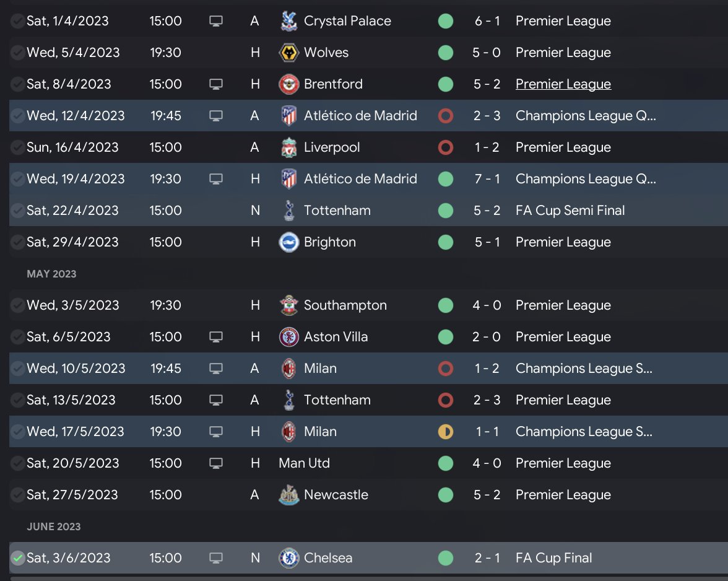Open the Aston Villa club crest
The width and height of the screenshot is (728, 581).
point(289,337)
